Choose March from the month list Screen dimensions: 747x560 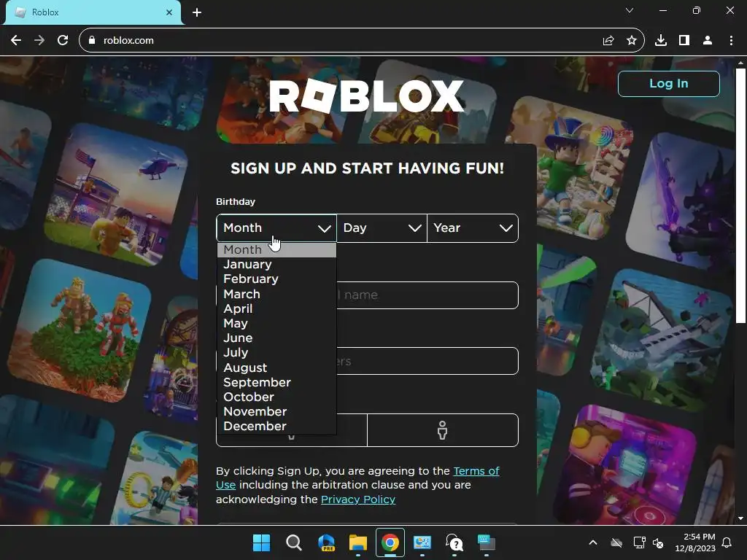(x=276, y=295)
